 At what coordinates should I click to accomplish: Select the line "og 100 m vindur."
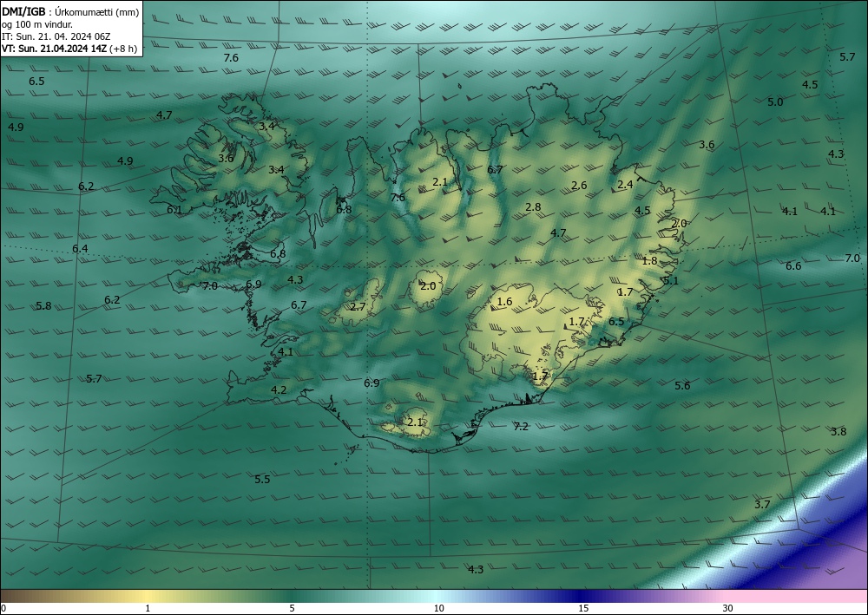click(x=37, y=24)
